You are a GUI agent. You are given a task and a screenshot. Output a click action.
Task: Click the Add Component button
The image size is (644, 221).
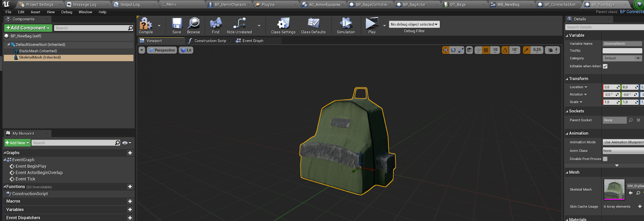pyautogui.click(x=28, y=28)
